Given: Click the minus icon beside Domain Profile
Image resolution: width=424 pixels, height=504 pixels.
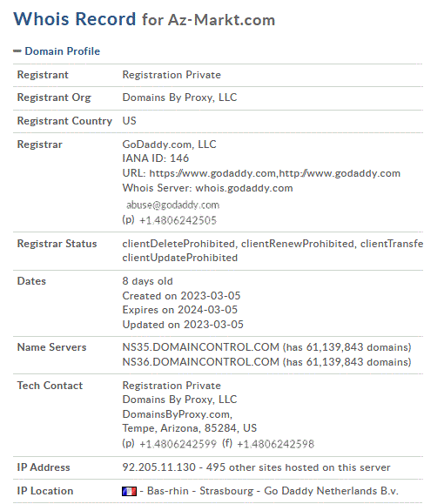Looking at the screenshot, I should tap(17, 50).
